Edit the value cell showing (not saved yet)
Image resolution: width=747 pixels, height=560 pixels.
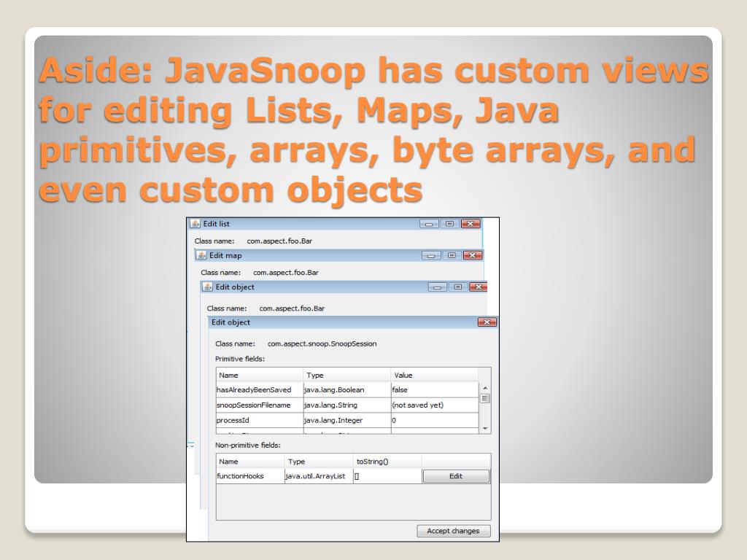click(435, 405)
